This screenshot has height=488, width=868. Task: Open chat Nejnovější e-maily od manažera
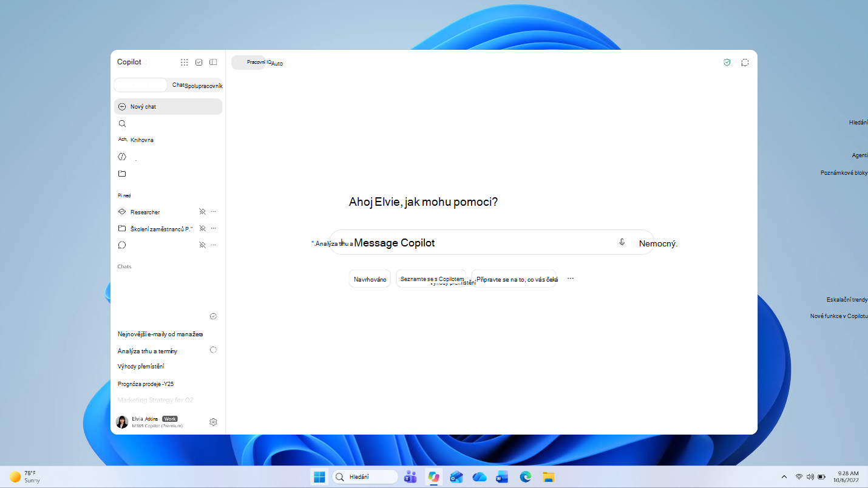tap(160, 334)
